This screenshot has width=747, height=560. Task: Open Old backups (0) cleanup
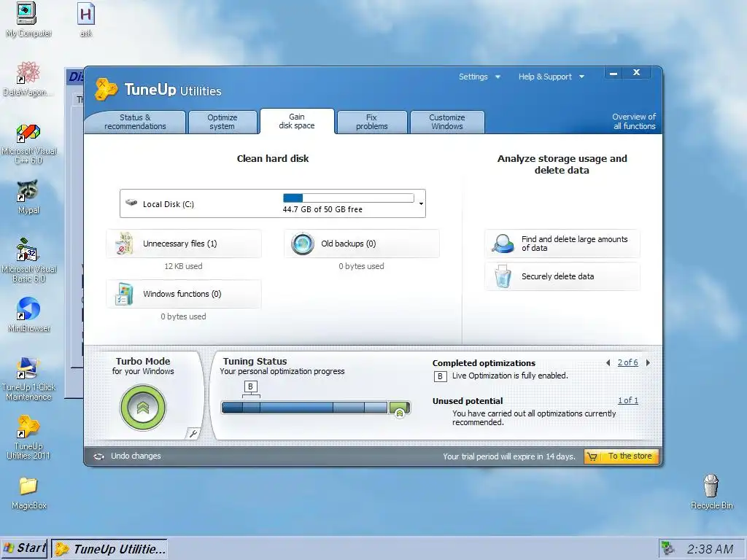[x=362, y=244]
